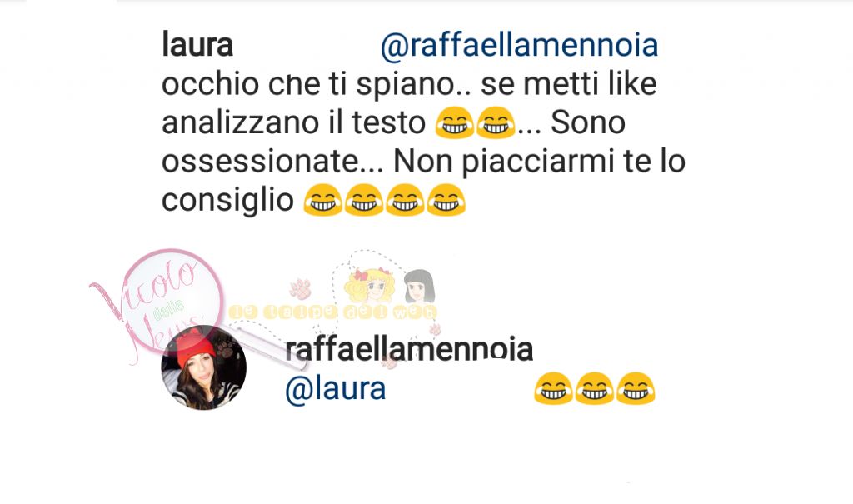Image resolution: width=853 pixels, height=504 pixels.
Task: Click the first laughing emoji after "analizzano il testo"
Action: click(455, 123)
